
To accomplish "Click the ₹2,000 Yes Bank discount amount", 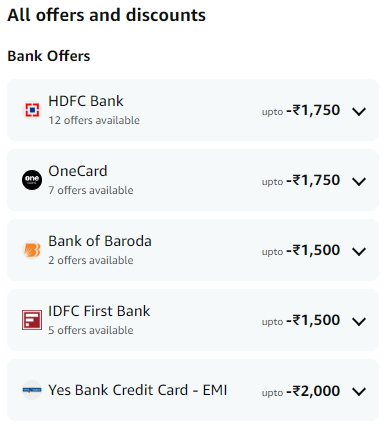I will (x=313, y=391).
